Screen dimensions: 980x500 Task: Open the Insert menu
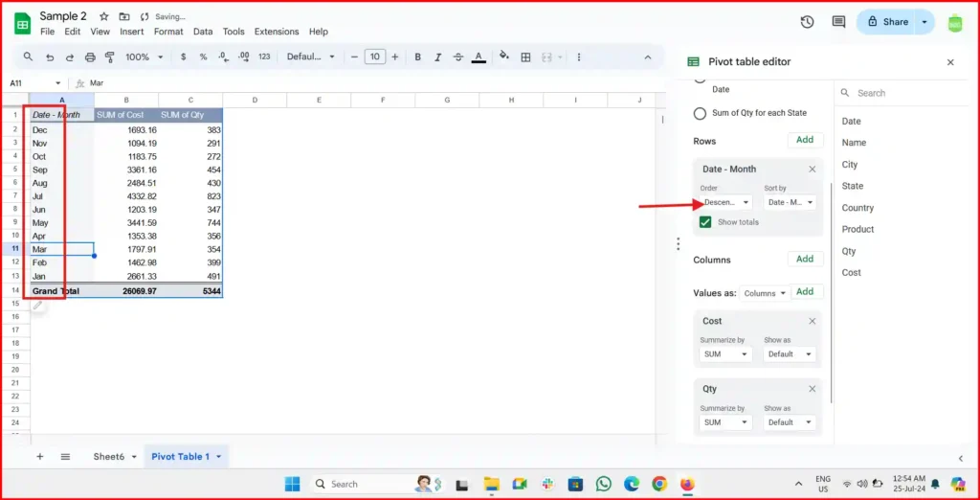(132, 32)
